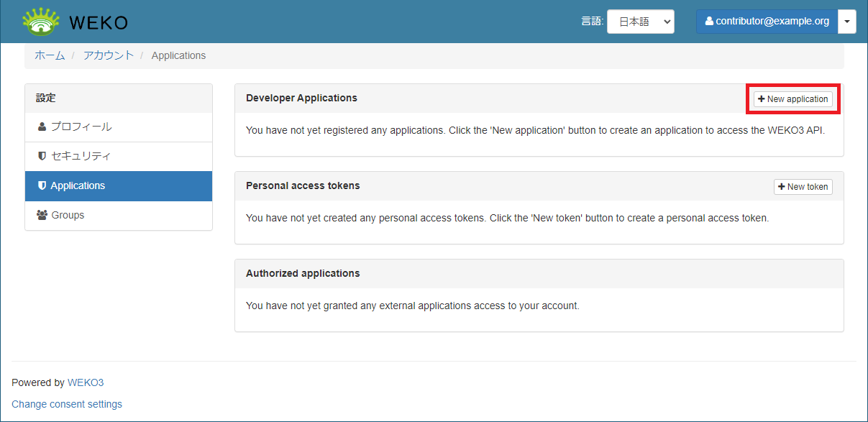
Task: Click the shield icon in the active Applications item
Action: (x=42, y=185)
